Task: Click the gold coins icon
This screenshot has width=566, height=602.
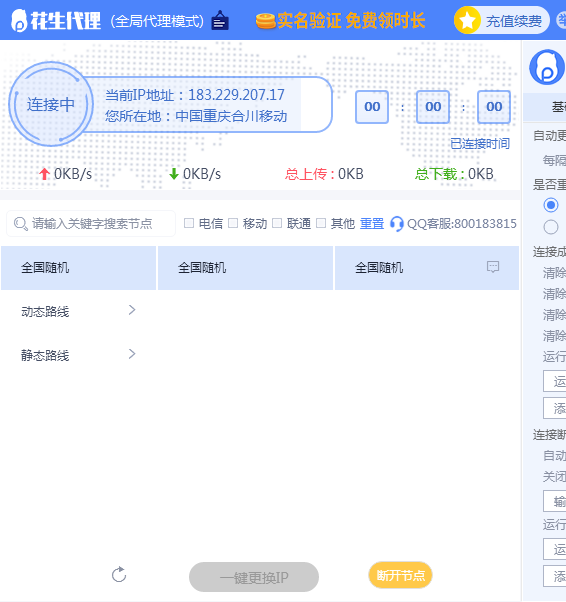Action: (265, 21)
